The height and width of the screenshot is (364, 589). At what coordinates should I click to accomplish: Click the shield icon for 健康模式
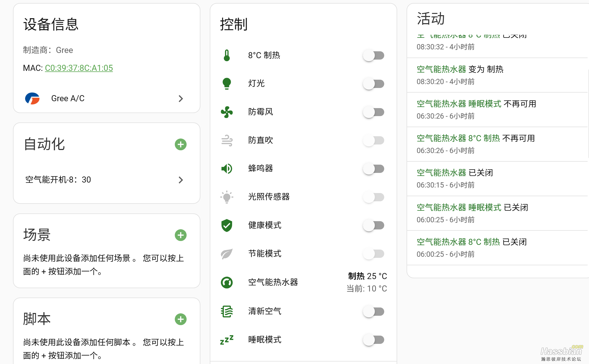click(x=226, y=226)
